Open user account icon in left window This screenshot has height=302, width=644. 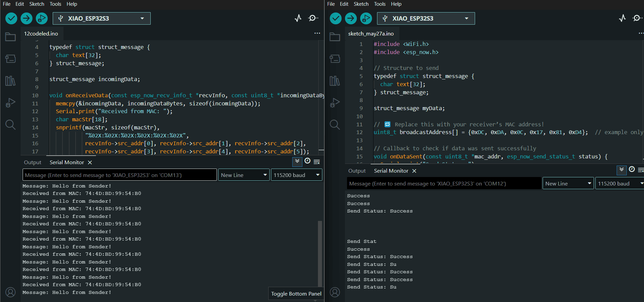(x=10, y=292)
